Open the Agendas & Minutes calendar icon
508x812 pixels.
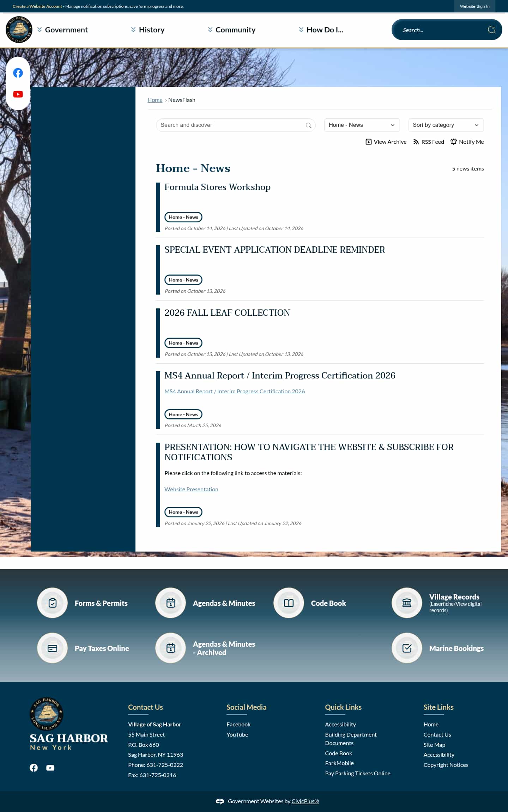[170, 603]
